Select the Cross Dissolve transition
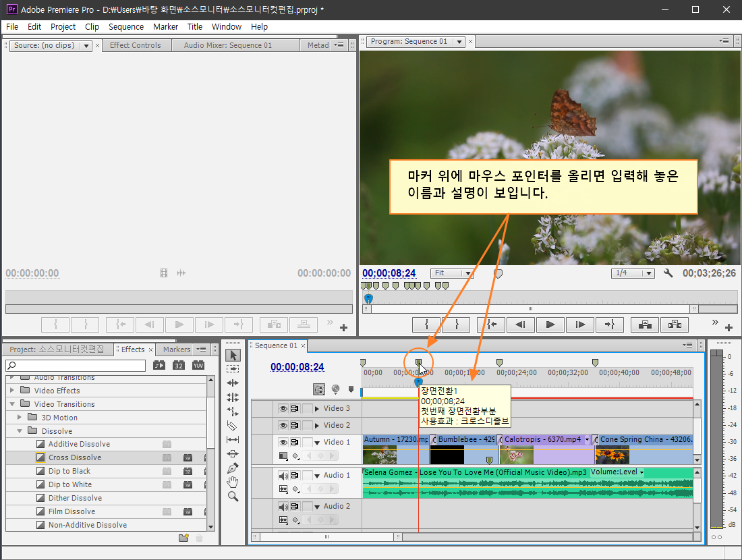742x560 pixels. (x=107, y=457)
